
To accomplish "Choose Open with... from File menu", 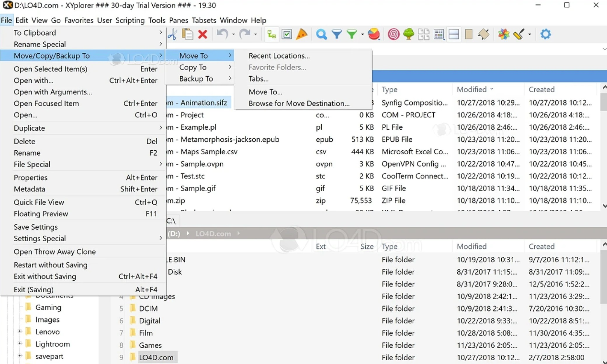I will [x=83, y=80].
